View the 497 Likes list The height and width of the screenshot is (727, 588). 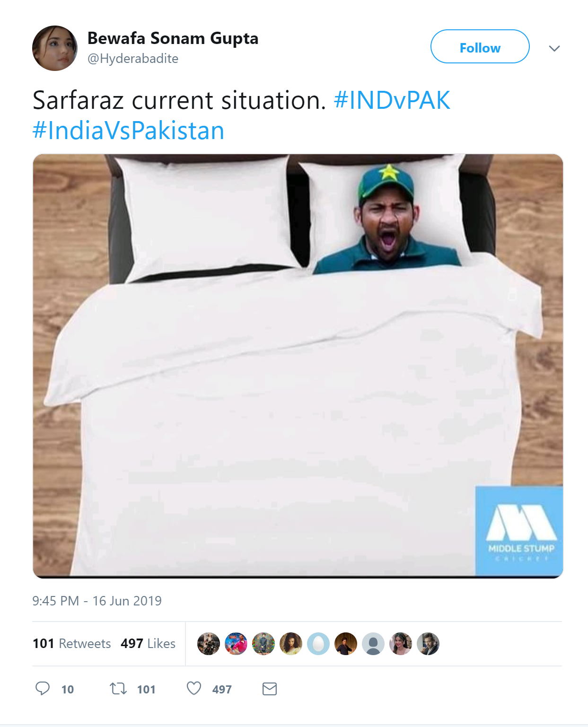click(x=148, y=644)
